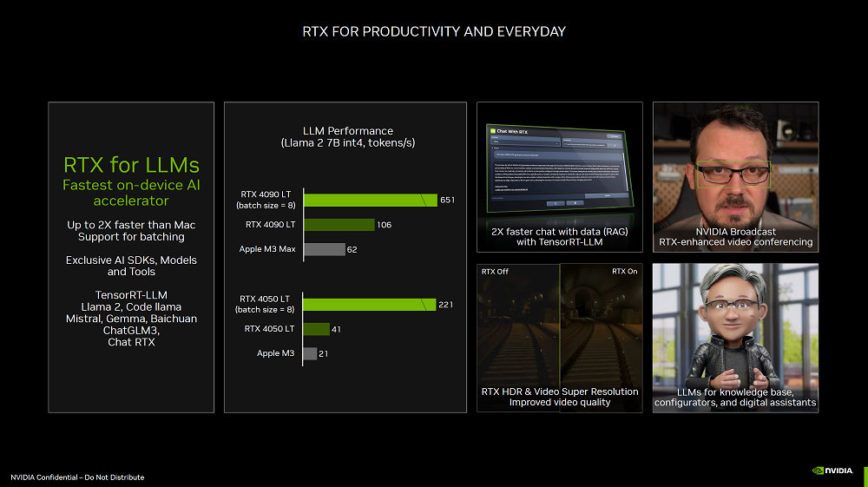Select 'Support for batching' line

131,236
